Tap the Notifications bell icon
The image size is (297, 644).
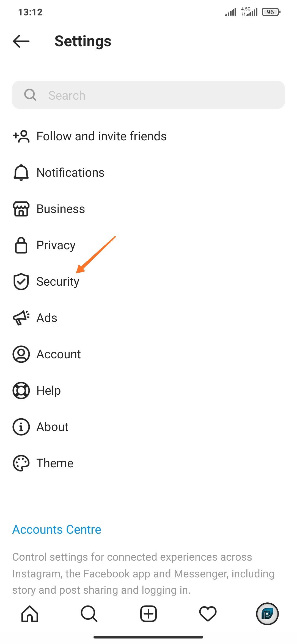[21, 173]
